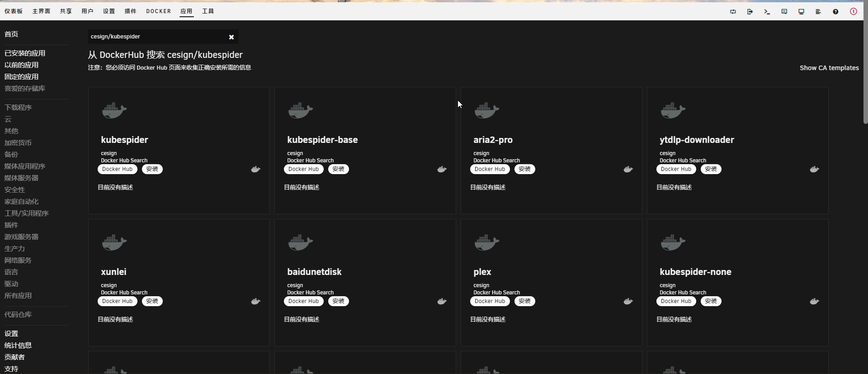The height and width of the screenshot is (374, 868).
Task: Click the Docker whale icon on plex card
Action: pos(628,301)
